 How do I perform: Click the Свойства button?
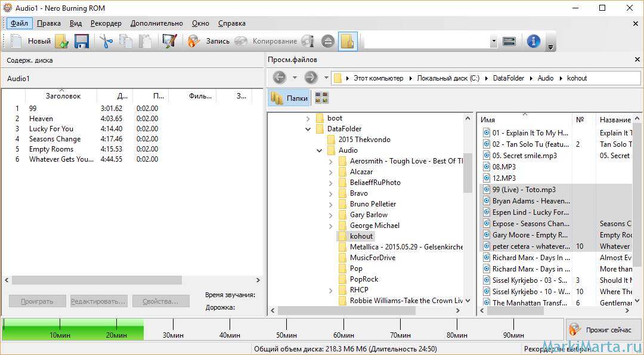pos(160,301)
